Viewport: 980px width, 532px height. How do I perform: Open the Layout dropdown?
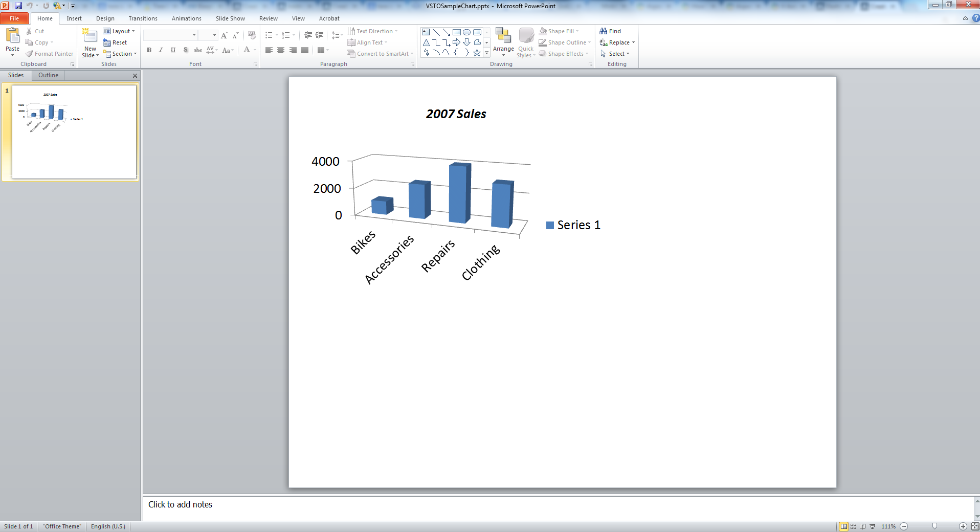(x=119, y=31)
